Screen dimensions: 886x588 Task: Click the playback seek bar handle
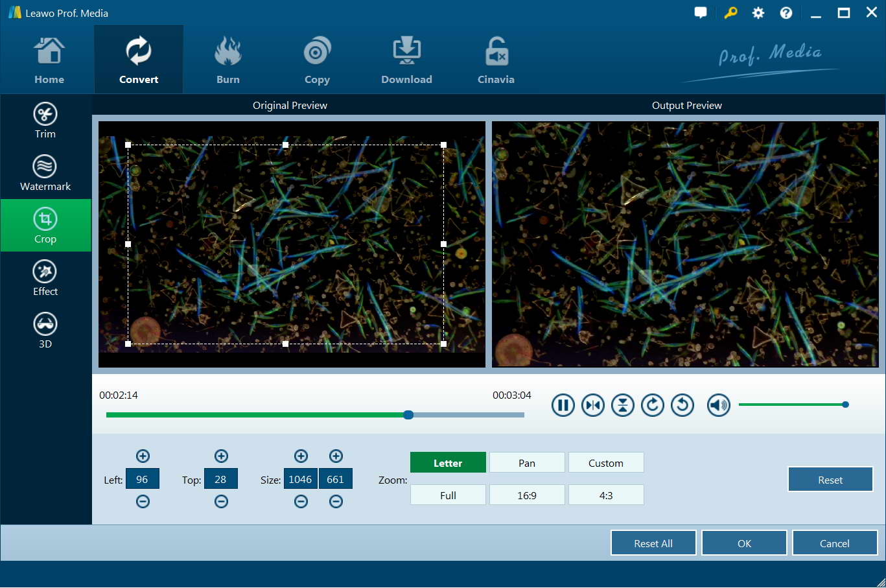[x=408, y=415]
